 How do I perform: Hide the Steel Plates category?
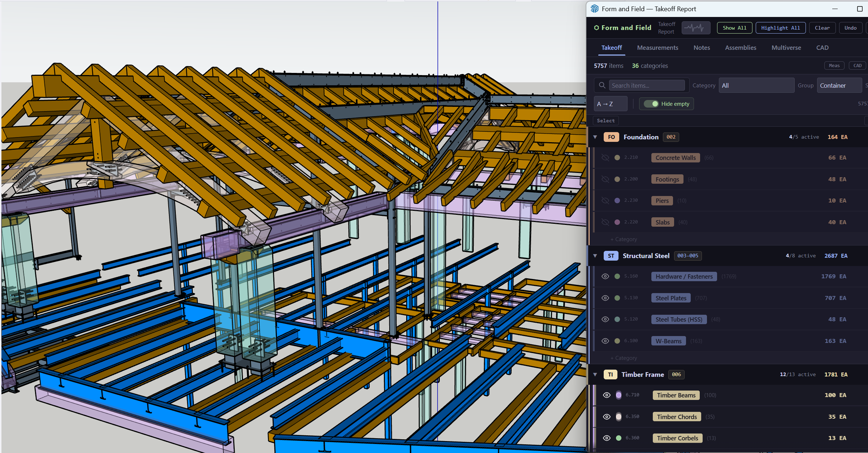(x=605, y=298)
